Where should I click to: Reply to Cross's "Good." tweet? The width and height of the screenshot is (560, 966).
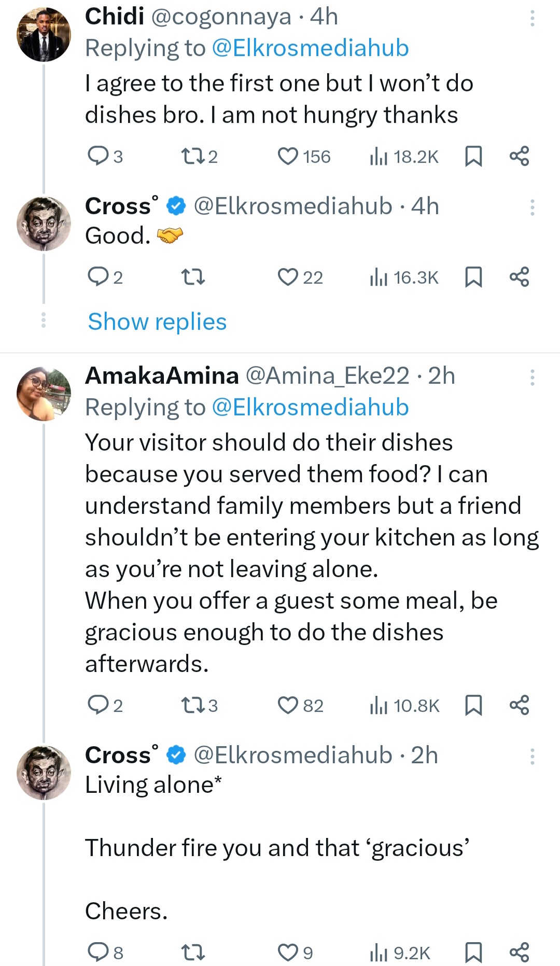point(97,277)
